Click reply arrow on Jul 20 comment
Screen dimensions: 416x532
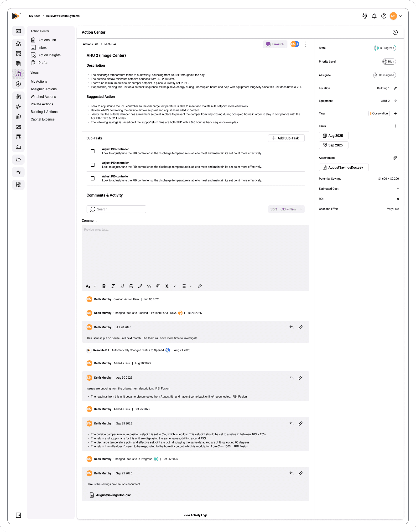coord(291,327)
